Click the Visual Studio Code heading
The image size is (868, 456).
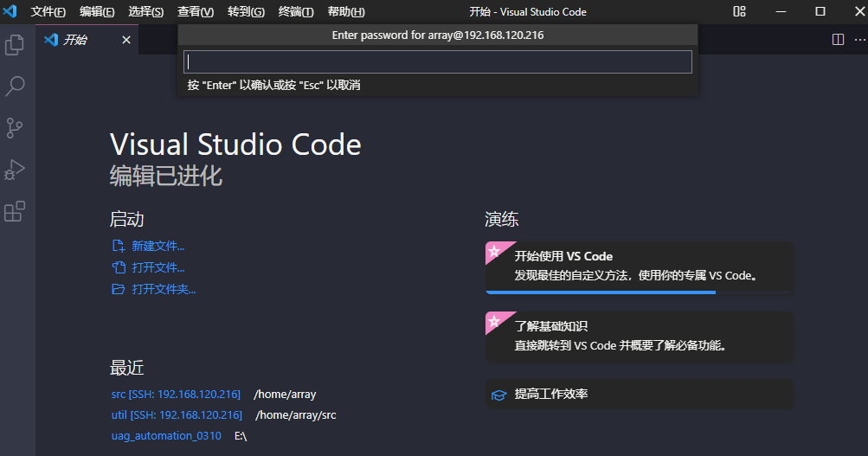235,145
